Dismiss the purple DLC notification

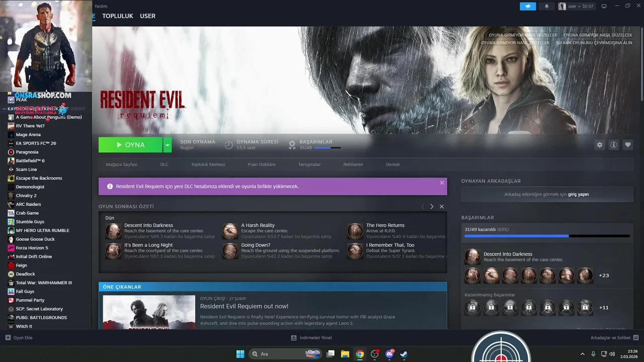click(442, 183)
